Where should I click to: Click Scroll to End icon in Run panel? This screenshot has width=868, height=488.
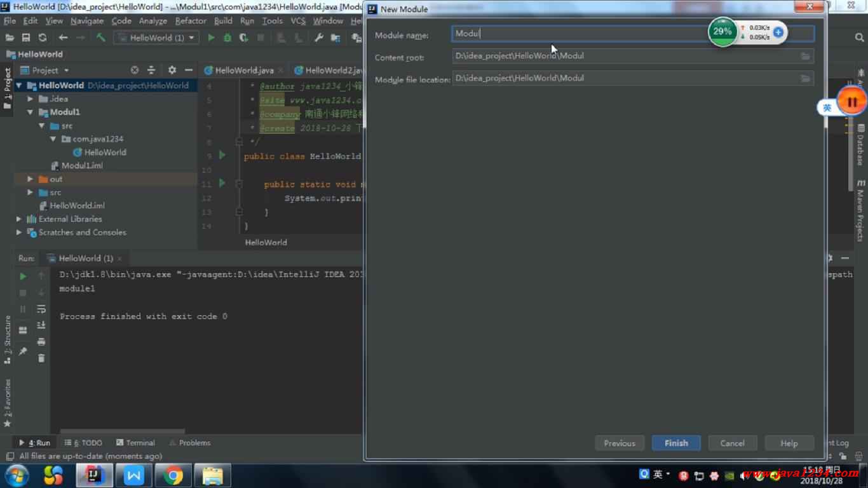[41, 325]
